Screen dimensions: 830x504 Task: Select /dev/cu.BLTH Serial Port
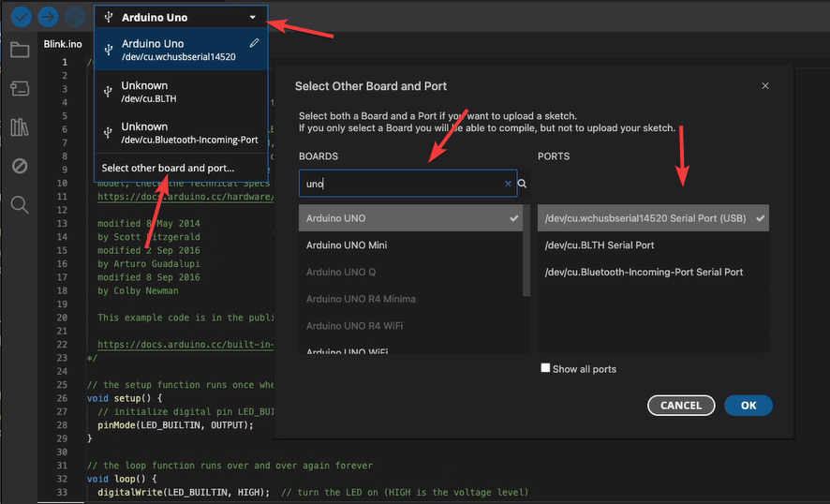click(x=653, y=245)
